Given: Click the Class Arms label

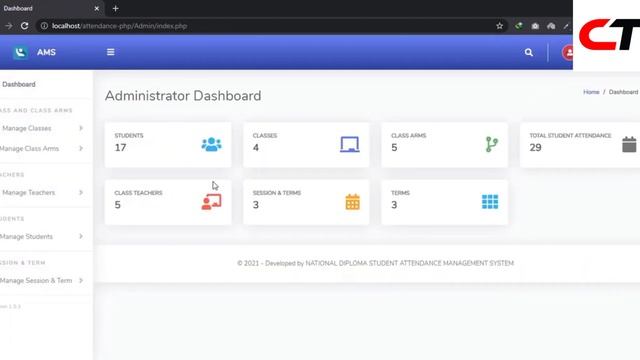Looking at the screenshot, I should pos(409,136).
